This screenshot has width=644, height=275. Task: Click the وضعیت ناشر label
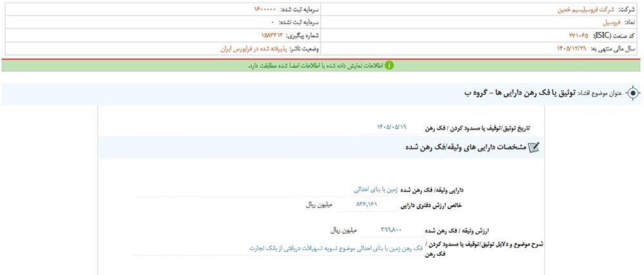(305, 49)
